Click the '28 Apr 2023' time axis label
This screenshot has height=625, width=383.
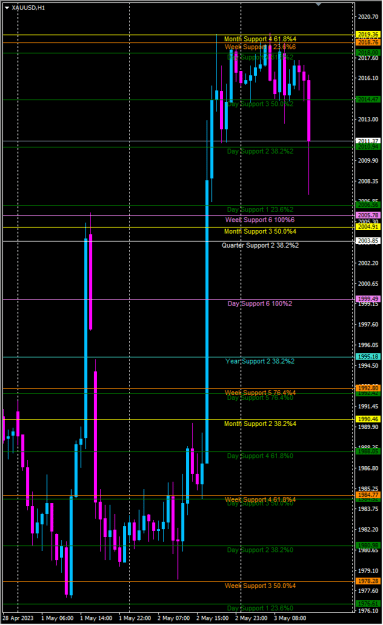[x=18, y=618]
